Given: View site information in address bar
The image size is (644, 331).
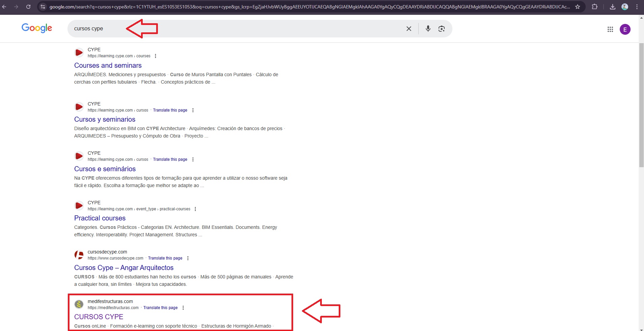Looking at the screenshot, I should click(x=43, y=7).
